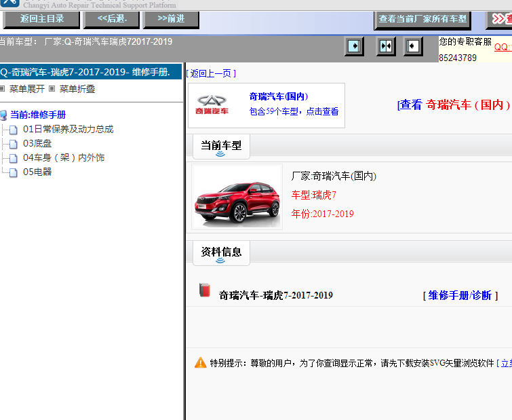This screenshot has width=512, height=420.
Task: Click the 年份:2017-2019 text
Action: point(322,214)
